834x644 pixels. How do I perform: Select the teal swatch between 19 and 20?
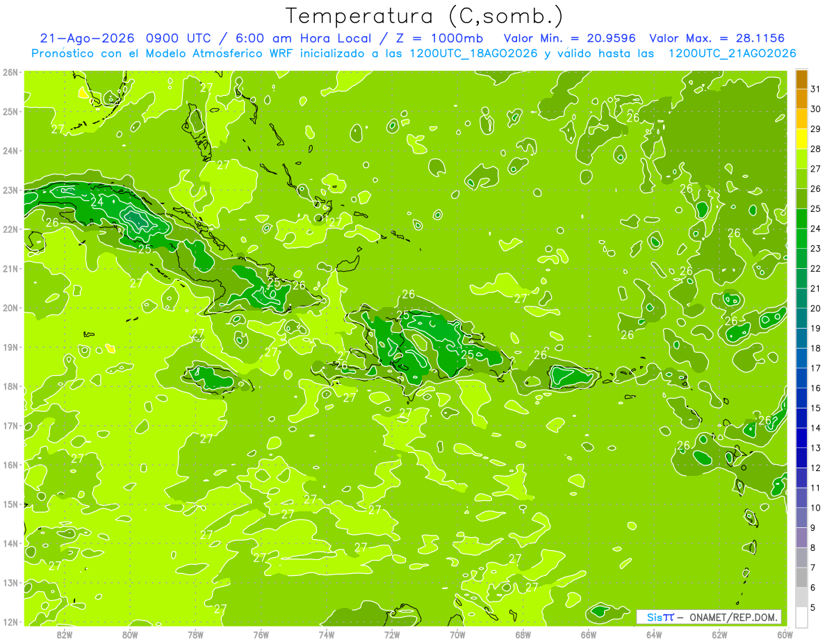click(801, 318)
